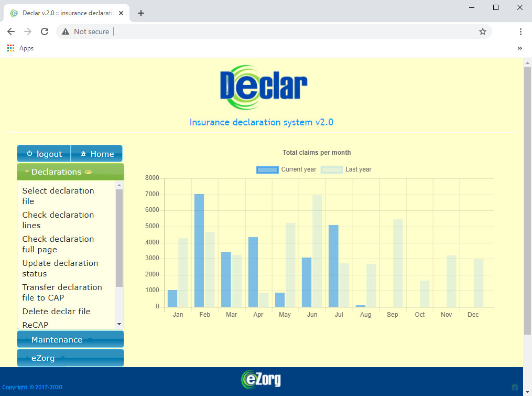Click Insurance declaration system v2.0 heading
The width and height of the screenshot is (532, 396).
(x=261, y=122)
